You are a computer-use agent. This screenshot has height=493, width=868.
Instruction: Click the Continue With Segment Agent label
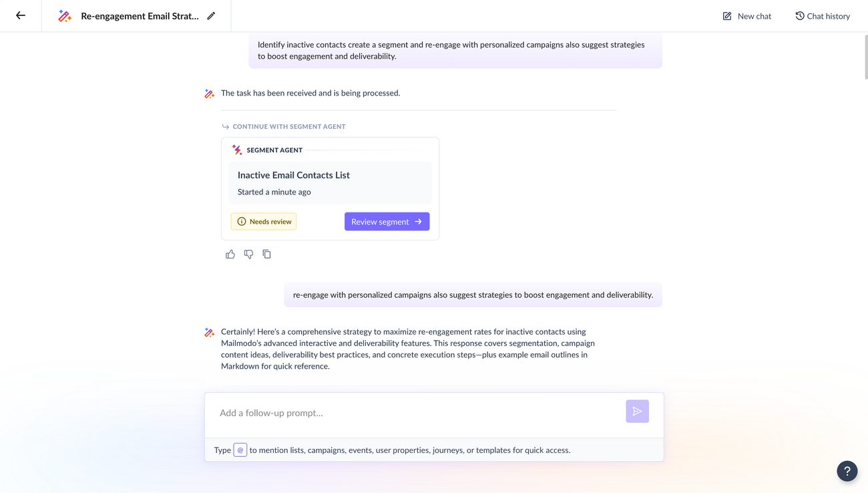tap(289, 126)
